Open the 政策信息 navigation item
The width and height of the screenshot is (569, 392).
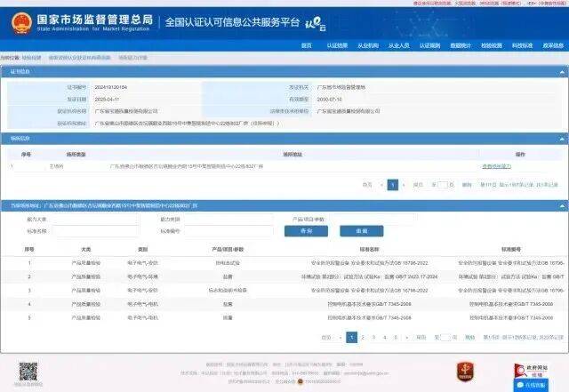(x=553, y=45)
